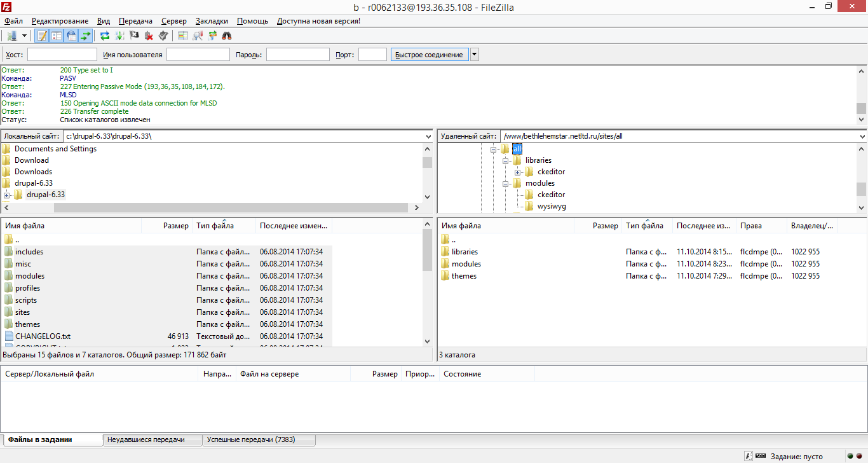This screenshot has width=868, height=463.
Task: Refresh the file and folder lists
Action: [x=105, y=36]
